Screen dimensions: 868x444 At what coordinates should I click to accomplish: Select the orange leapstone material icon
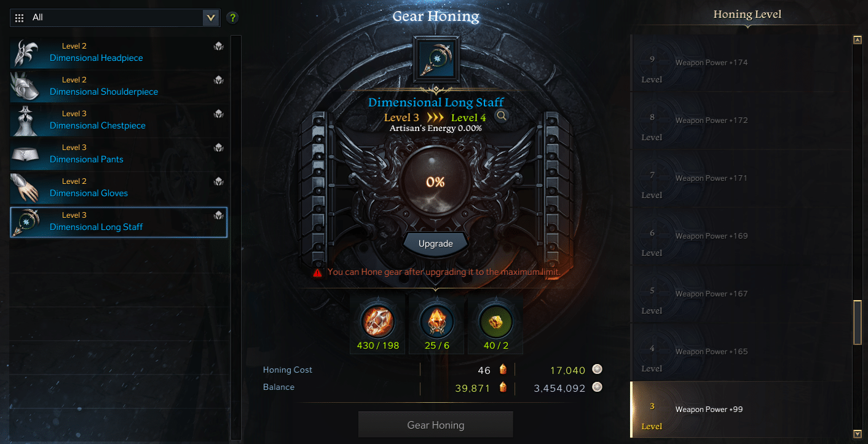click(x=437, y=320)
